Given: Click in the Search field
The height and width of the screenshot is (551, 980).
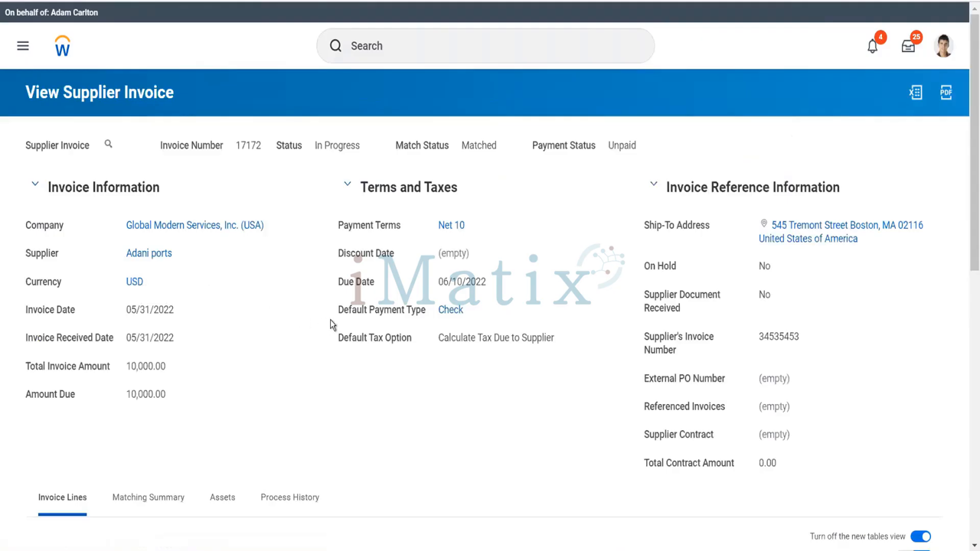Looking at the screenshot, I should coord(485,46).
